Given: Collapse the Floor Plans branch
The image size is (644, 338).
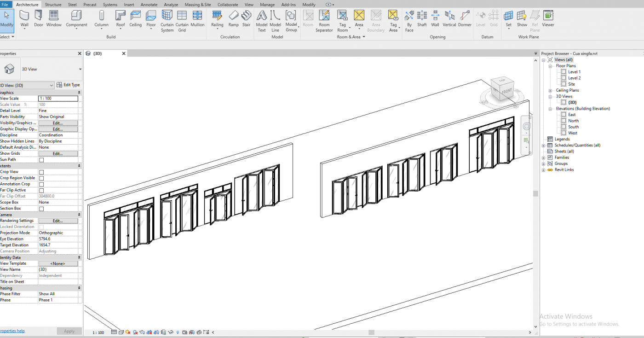Looking at the screenshot, I should point(550,65).
